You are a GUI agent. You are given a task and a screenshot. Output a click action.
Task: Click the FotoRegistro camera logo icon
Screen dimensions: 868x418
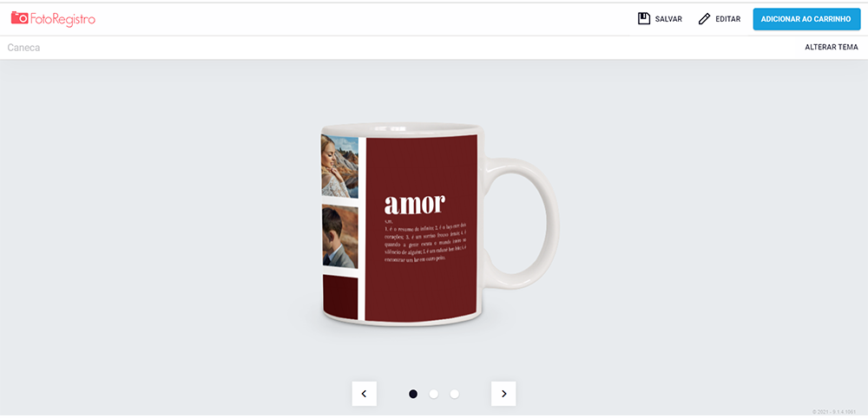tap(19, 17)
